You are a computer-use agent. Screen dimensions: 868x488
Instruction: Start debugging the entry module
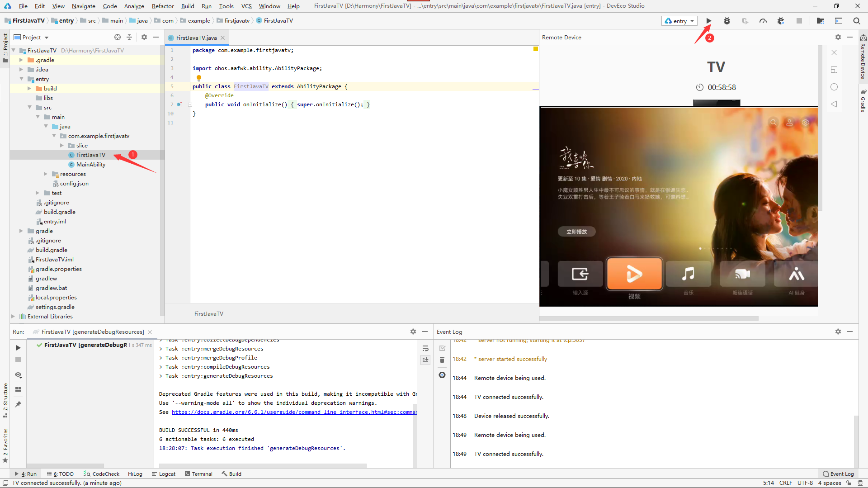[727, 21]
